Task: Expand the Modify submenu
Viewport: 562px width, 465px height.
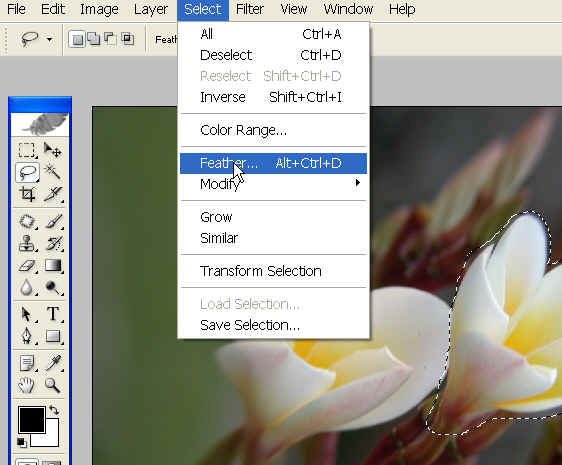Action: [x=273, y=184]
